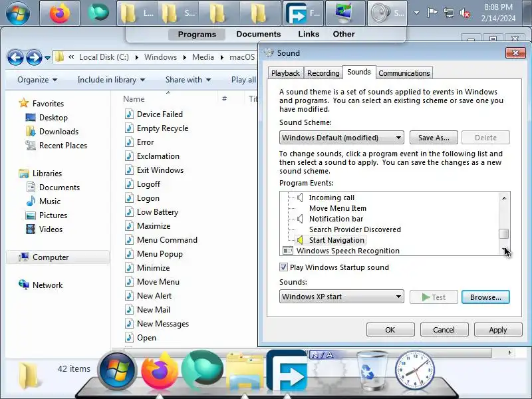Screen dimensions: 532x399
Task: Click Cancel in Sound dialog
Action: [x=444, y=330]
